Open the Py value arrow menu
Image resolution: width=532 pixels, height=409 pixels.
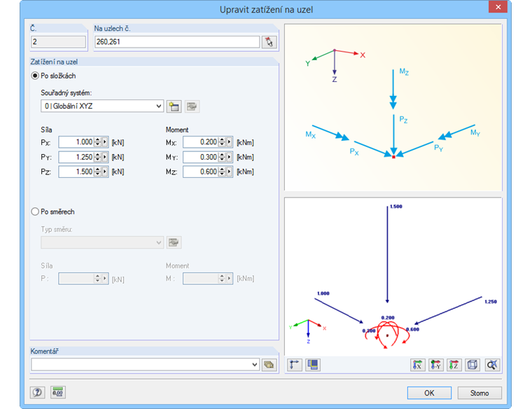(x=105, y=157)
